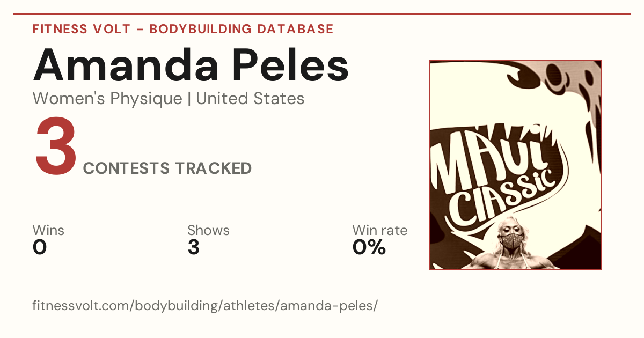The height and width of the screenshot is (338, 644).
Task: Click the Wins stat label
Action: tap(48, 231)
